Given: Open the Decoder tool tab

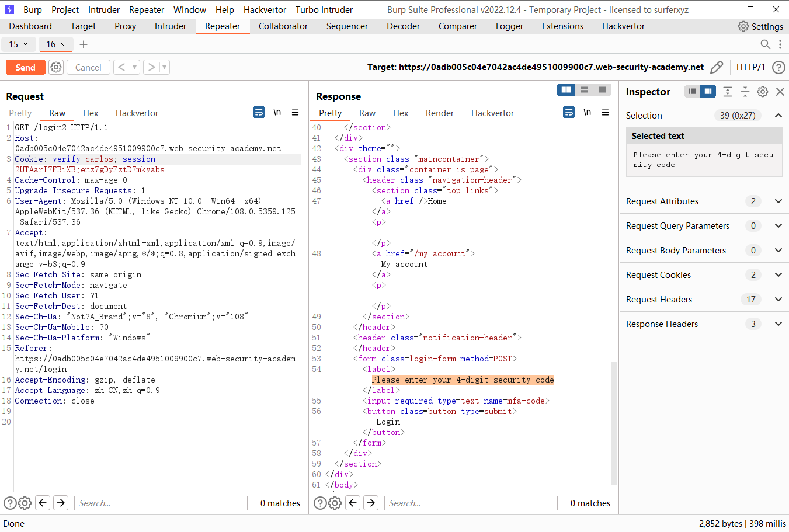Looking at the screenshot, I should pyautogui.click(x=403, y=26).
